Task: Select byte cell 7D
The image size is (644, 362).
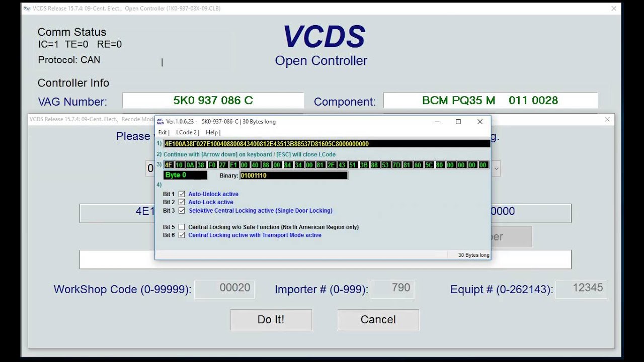Action: pos(396,165)
